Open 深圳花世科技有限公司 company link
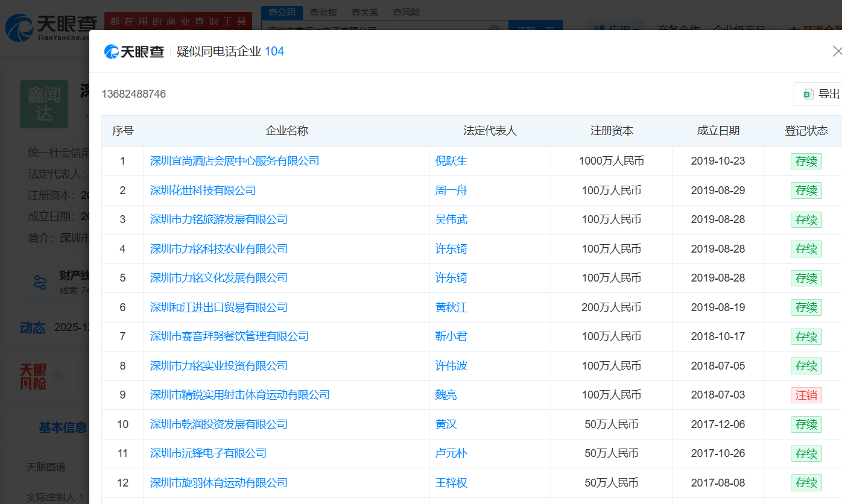The image size is (842, 504). [203, 191]
